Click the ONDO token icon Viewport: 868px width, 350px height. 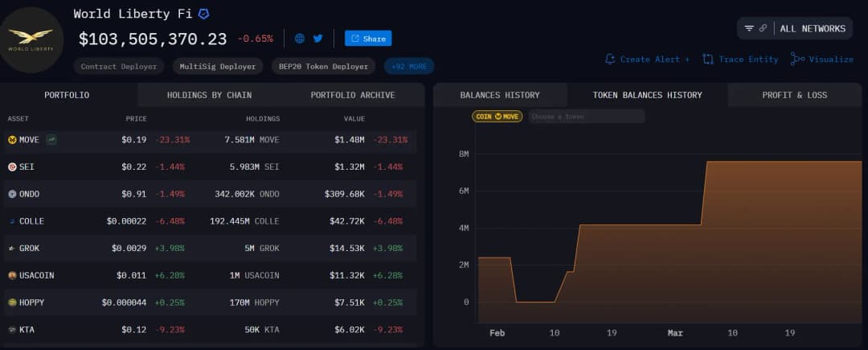pyautogui.click(x=12, y=194)
